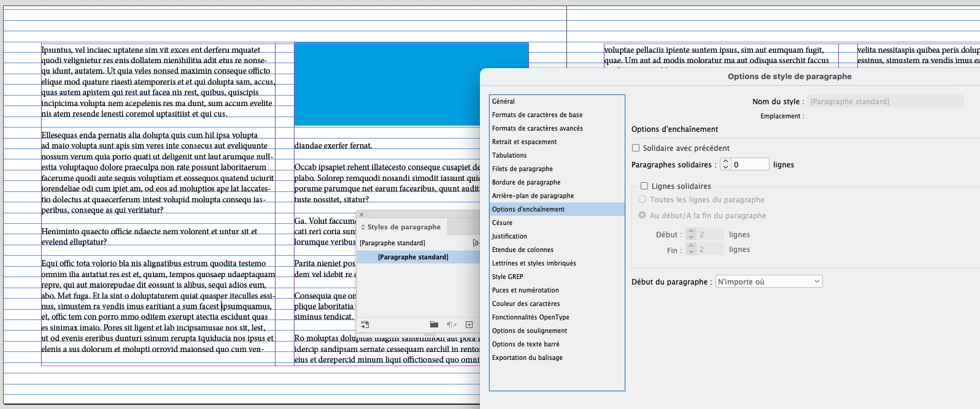The height and width of the screenshot is (409, 980).
Task: Close the Styles de paragraphe panel
Action: click(x=361, y=215)
